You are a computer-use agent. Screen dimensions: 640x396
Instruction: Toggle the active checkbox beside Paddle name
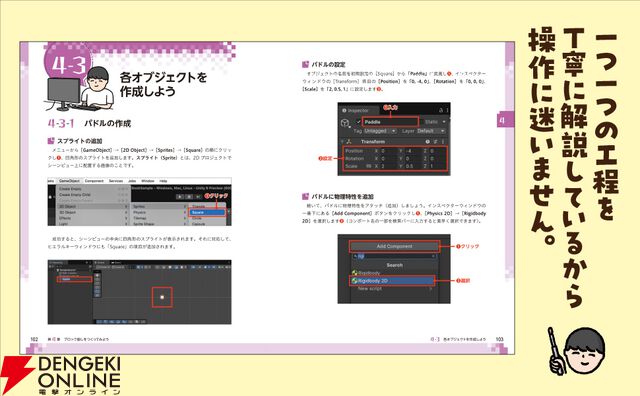359,122
